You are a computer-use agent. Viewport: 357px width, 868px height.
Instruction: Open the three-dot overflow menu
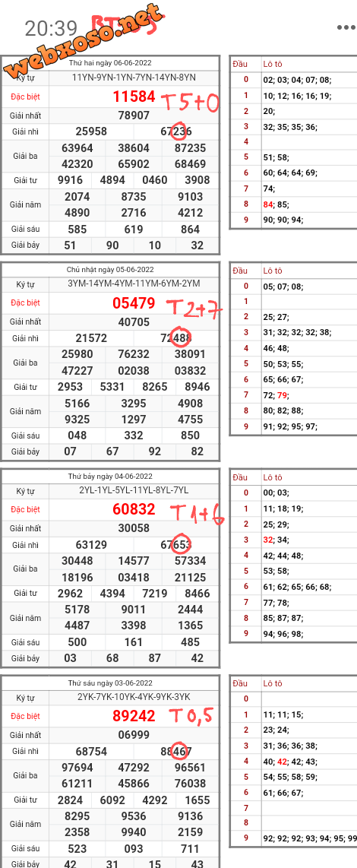pyautogui.click(x=346, y=27)
